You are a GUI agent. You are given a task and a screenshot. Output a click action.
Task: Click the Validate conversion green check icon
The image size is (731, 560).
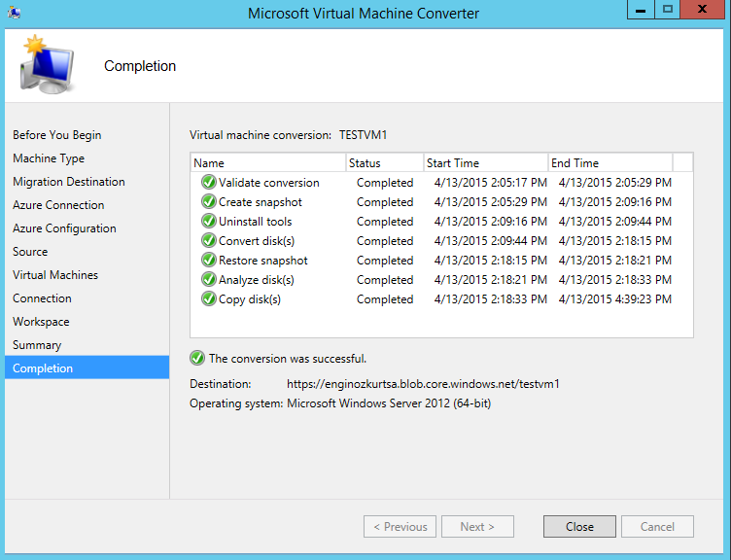(x=209, y=182)
